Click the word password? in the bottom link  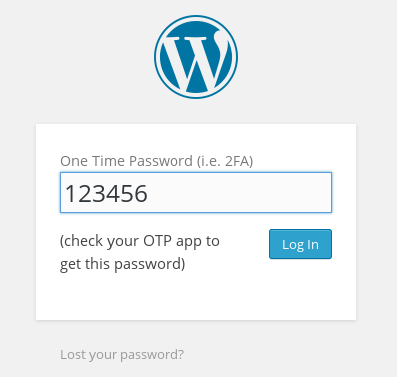point(152,355)
